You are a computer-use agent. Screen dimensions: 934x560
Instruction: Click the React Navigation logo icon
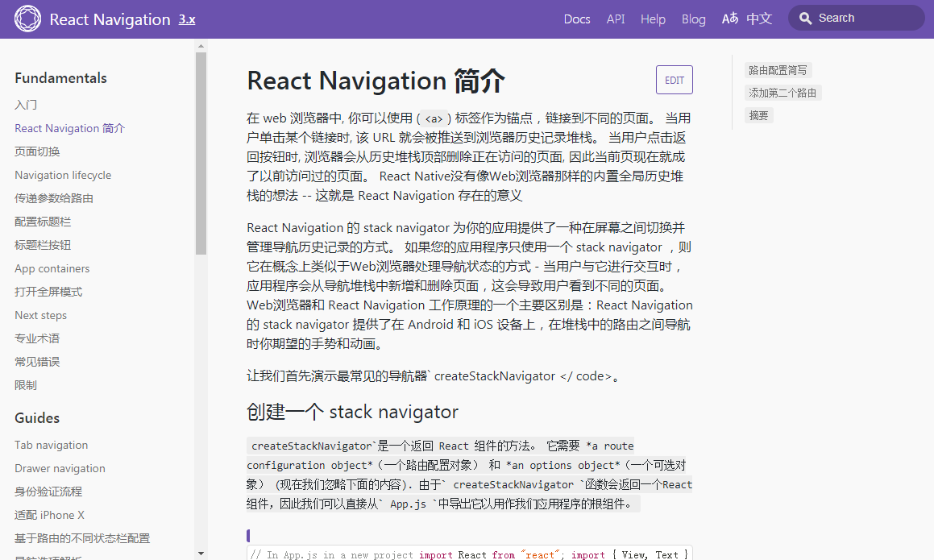coord(28,19)
